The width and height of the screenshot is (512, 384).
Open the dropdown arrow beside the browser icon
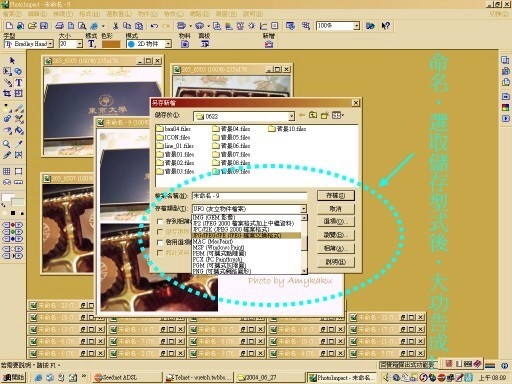coord(103,26)
